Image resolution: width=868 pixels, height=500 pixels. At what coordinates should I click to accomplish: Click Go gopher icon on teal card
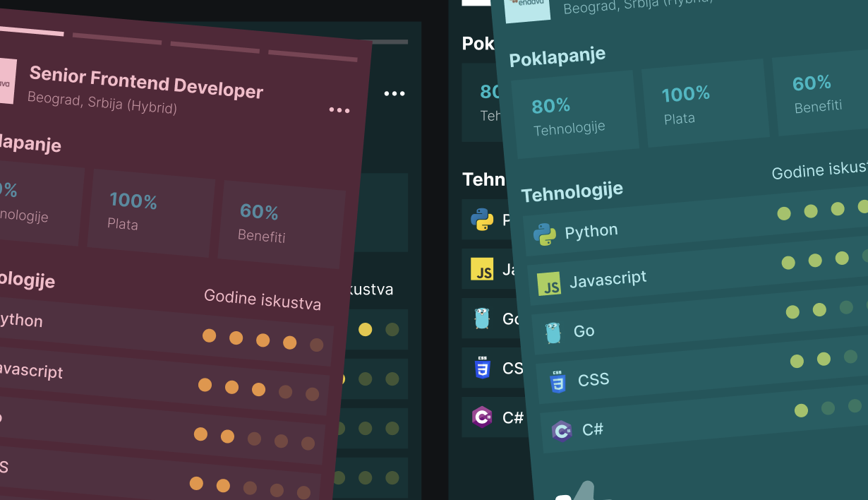(x=553, y=333)
